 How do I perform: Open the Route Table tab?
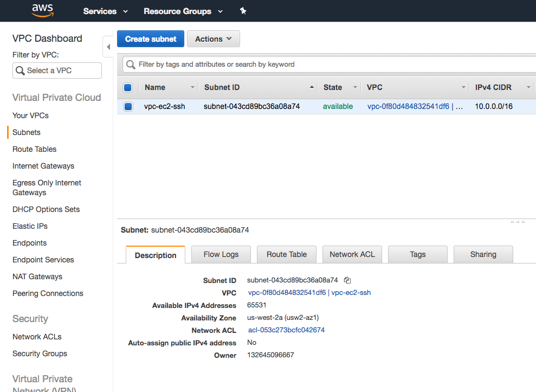click(287, 254)
